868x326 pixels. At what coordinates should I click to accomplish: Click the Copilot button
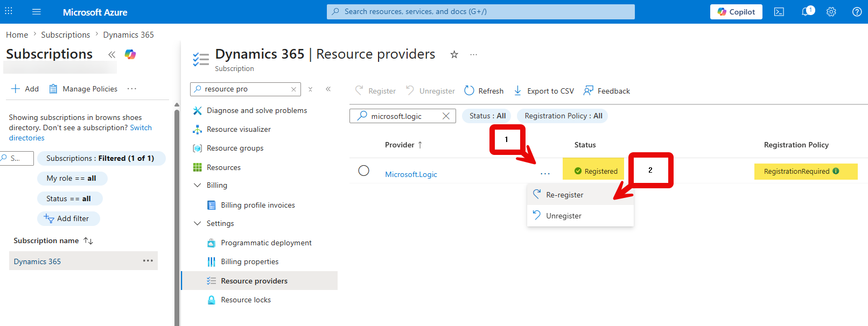tap(736, 12)
